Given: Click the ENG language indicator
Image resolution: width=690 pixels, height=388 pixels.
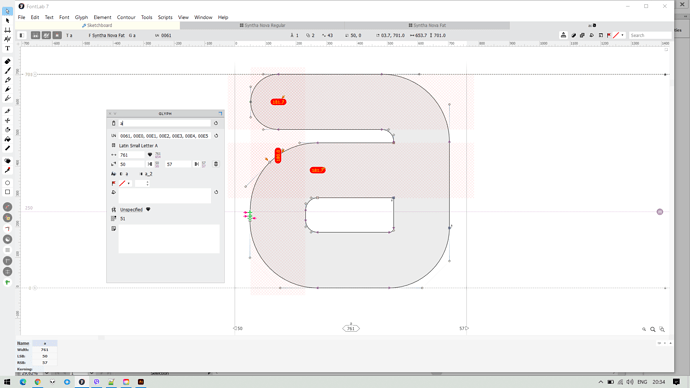Looking at the screenshot, I should point(642,382).
